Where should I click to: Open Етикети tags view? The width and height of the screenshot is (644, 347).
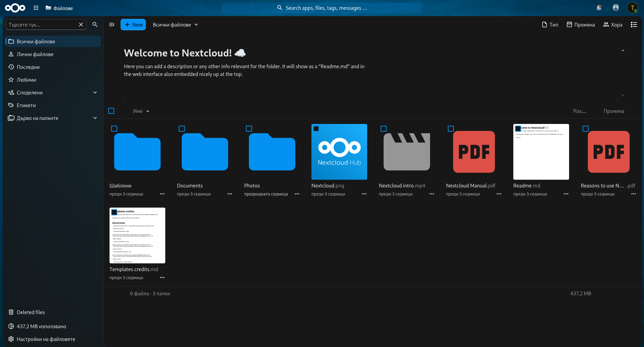(x=53, y=105)
